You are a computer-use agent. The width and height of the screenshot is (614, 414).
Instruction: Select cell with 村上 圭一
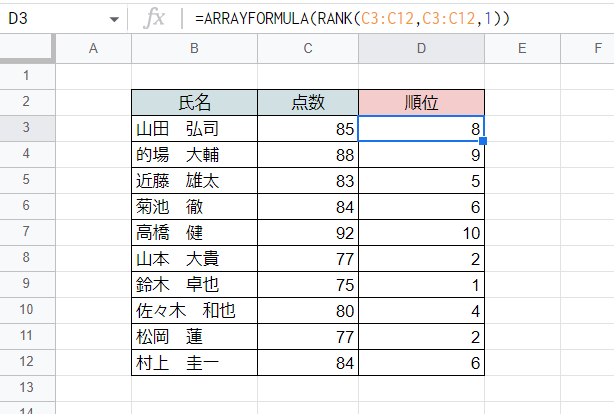(194, 363)
